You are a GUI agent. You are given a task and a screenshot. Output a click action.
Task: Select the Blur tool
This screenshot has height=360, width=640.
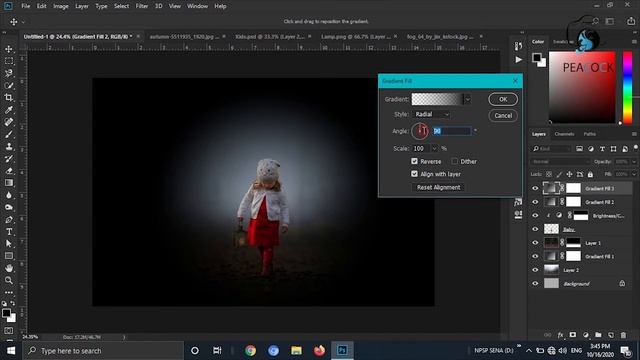[9, 195]
